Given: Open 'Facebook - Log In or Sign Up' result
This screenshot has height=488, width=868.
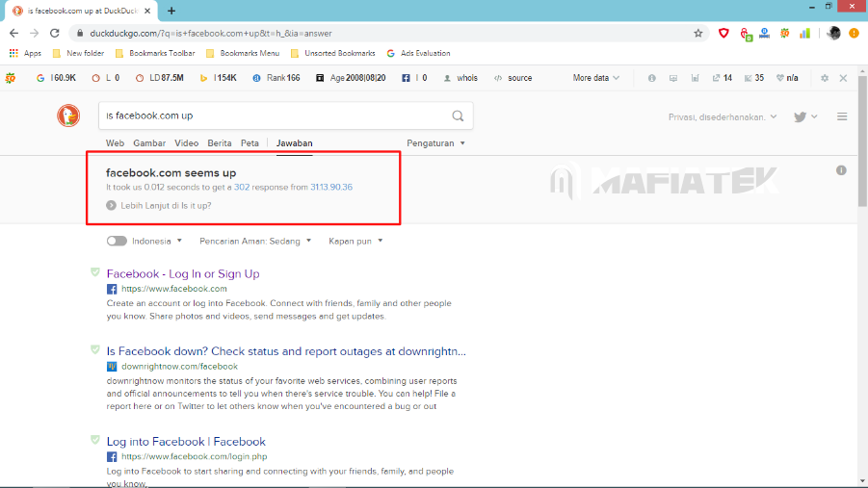Looking at the screenshot, I should [x=183, y=274].
